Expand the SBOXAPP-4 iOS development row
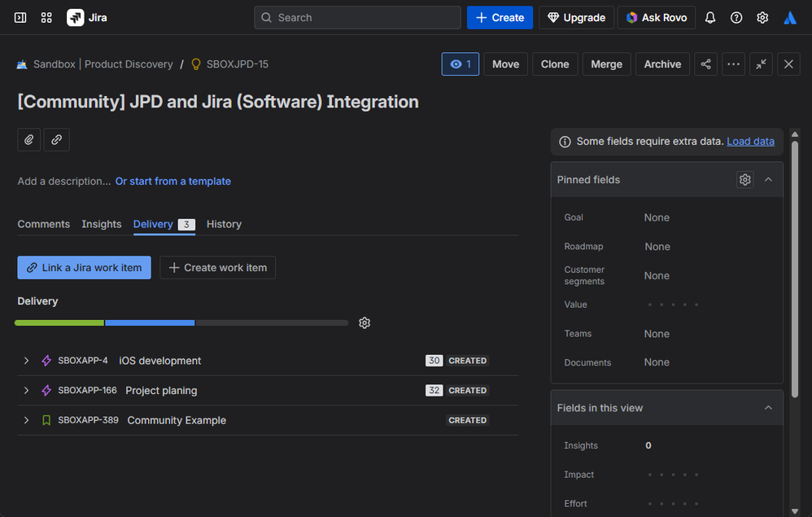Image resolution: width=812 pixels, height=517 pixels. [x=26, y=361]
